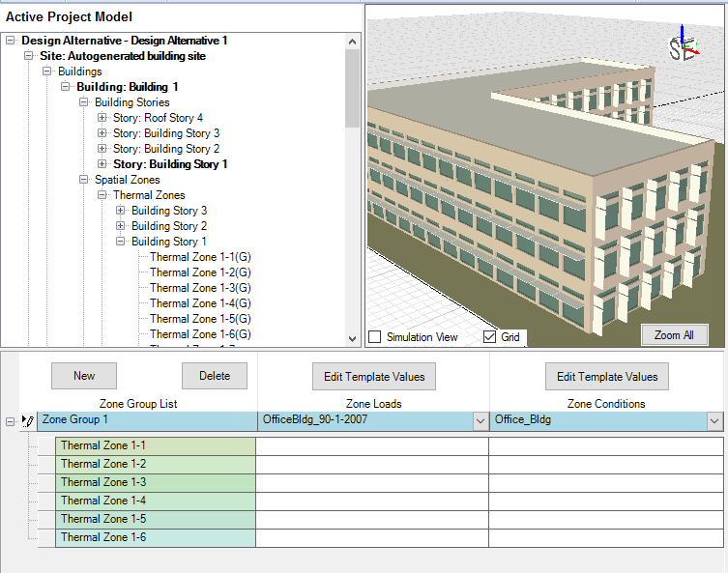728x573 pixels.
Task: Click the Zone Conditions cell for Thermal Zone 1-3
Action: [x=606, y=482]
